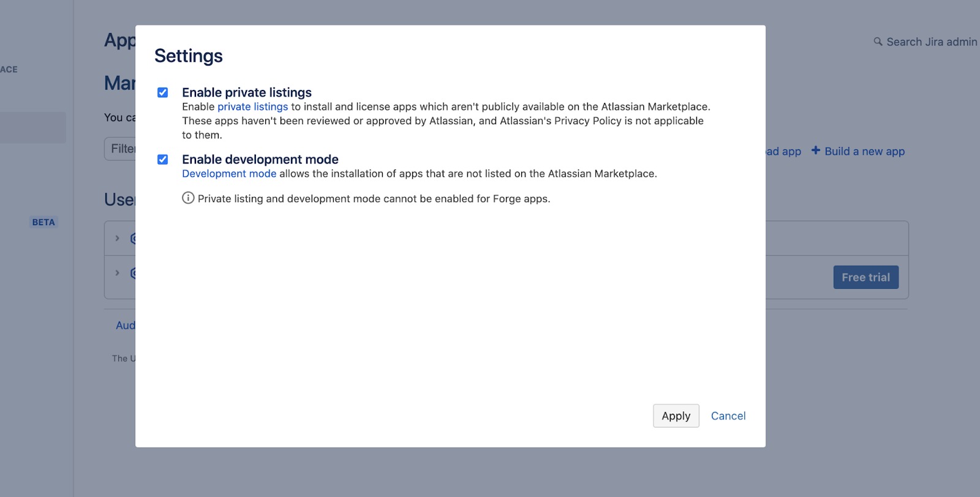980x497 pixels.
Task: Click the Forge apps info icon
Action: [188, 198]
